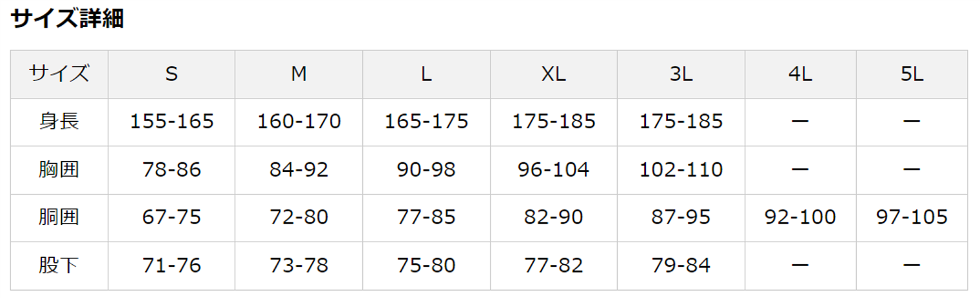Click the 4L size column header
The image size is (980, 299).
point(800,74)
